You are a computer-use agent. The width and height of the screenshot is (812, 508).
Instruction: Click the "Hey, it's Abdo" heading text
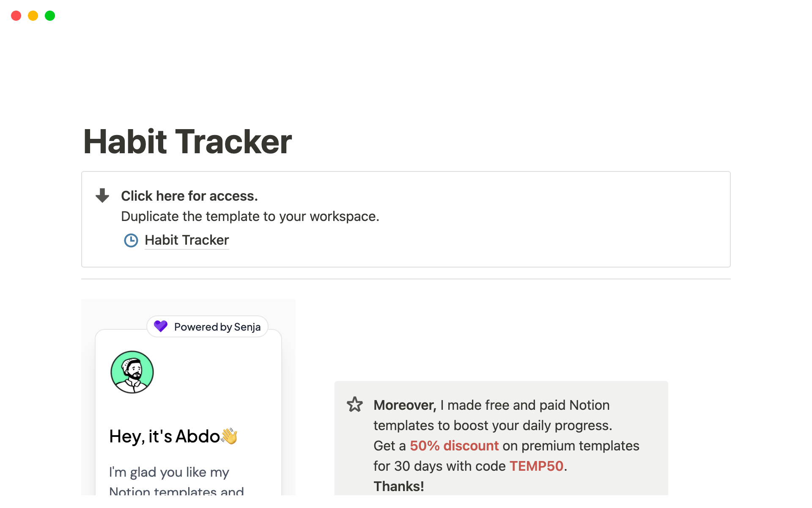[165, 436]
